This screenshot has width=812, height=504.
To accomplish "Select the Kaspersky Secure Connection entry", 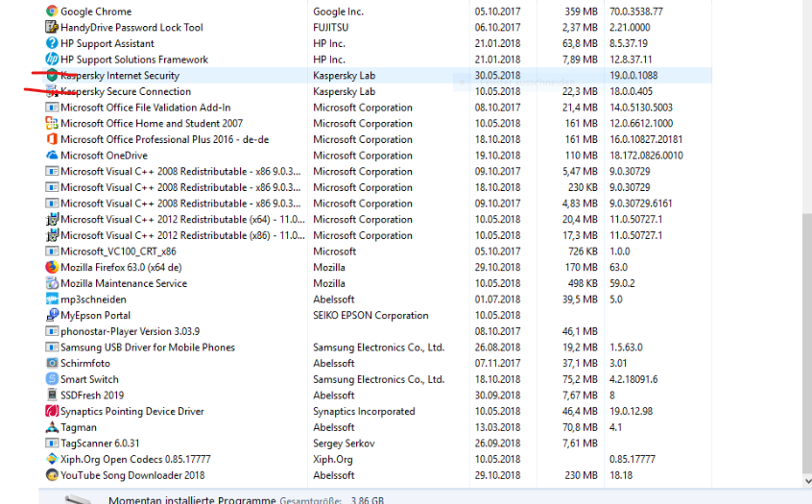I will [x=126, y=91].
